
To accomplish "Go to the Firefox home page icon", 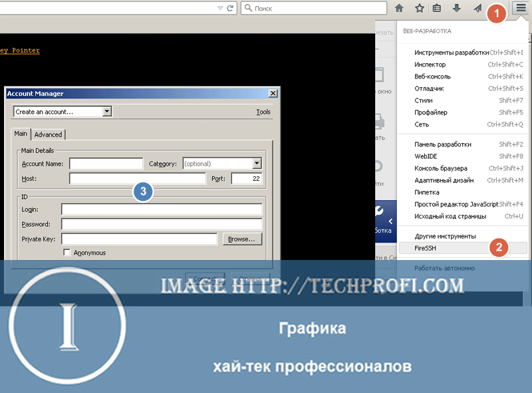I will pyautogui.click(x=400, y=8).
